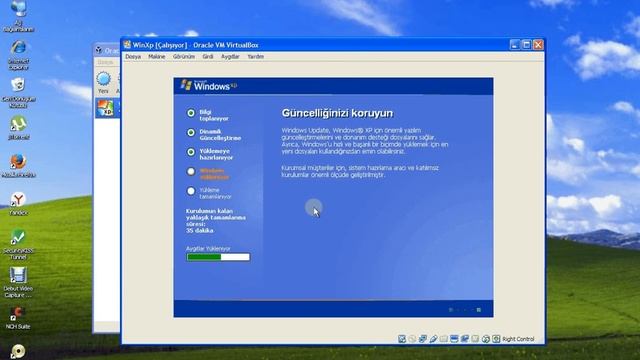This screenshot has width=640, height=360.
Task: Click the greyed shared folders status icon
Action: (444, 339)
